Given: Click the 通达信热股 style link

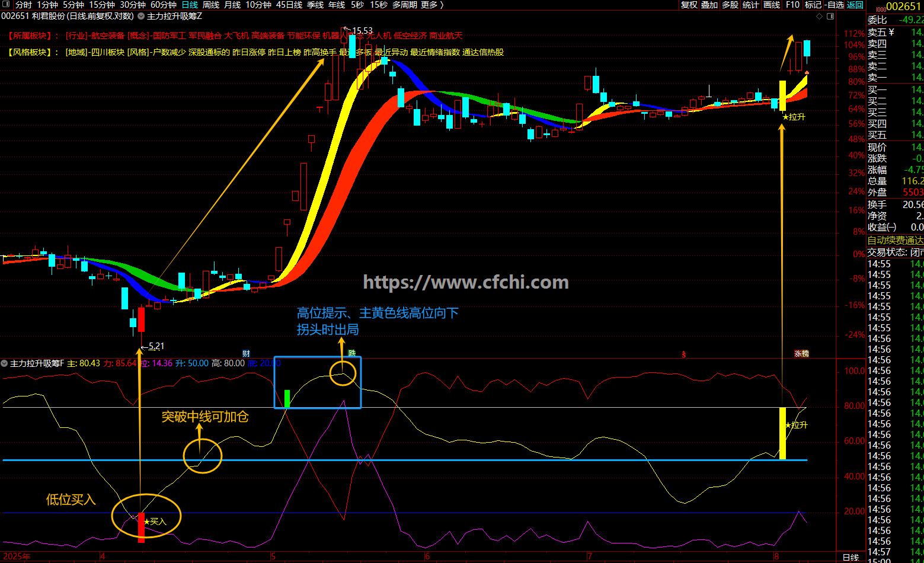Looking at the screenshot, I should (x=483, y=52).
